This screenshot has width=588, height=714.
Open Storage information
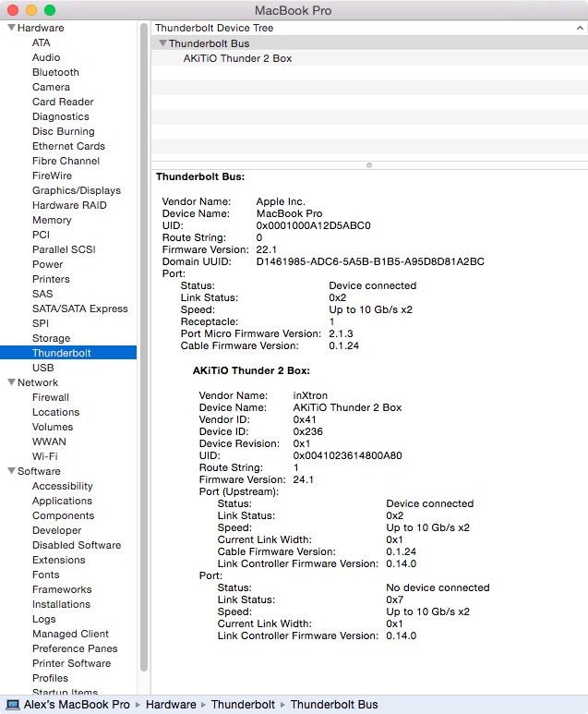click(52, 338)
